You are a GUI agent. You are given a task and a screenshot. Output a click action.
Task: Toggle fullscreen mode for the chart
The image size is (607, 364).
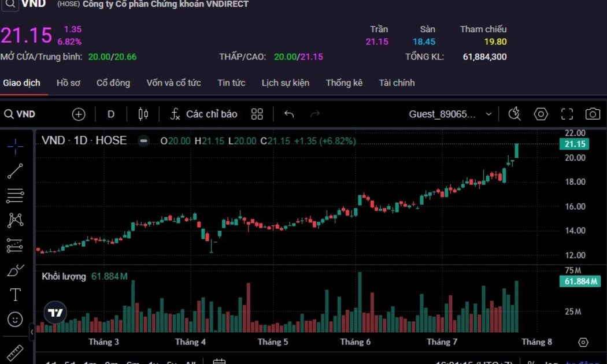pyautogui.click(x=567, y=114)
